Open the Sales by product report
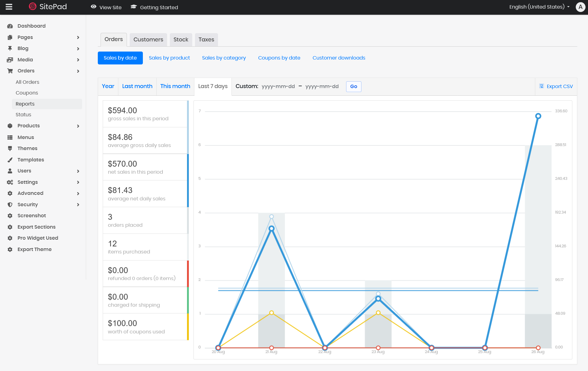588x371 pixels. click(169, 58)
